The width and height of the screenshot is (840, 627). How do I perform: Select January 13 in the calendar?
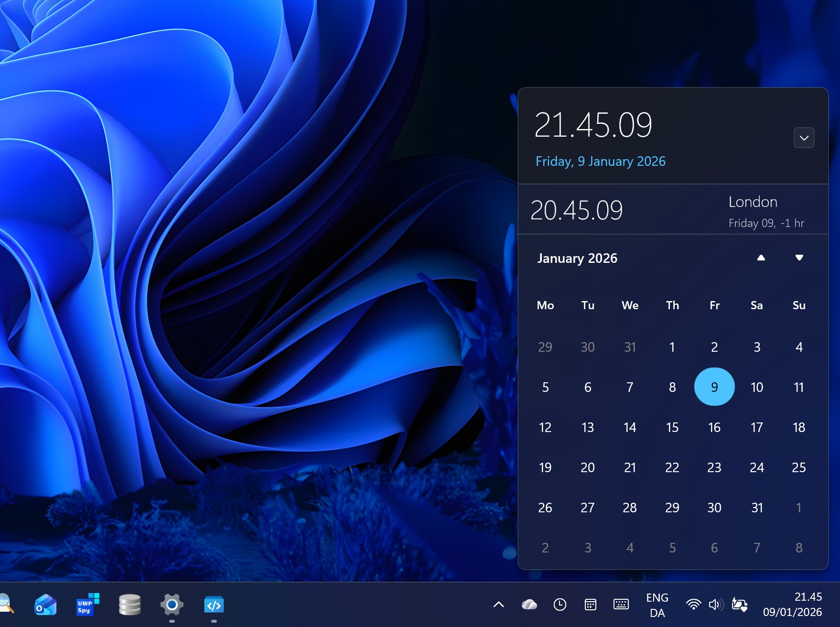click(588, 427)
